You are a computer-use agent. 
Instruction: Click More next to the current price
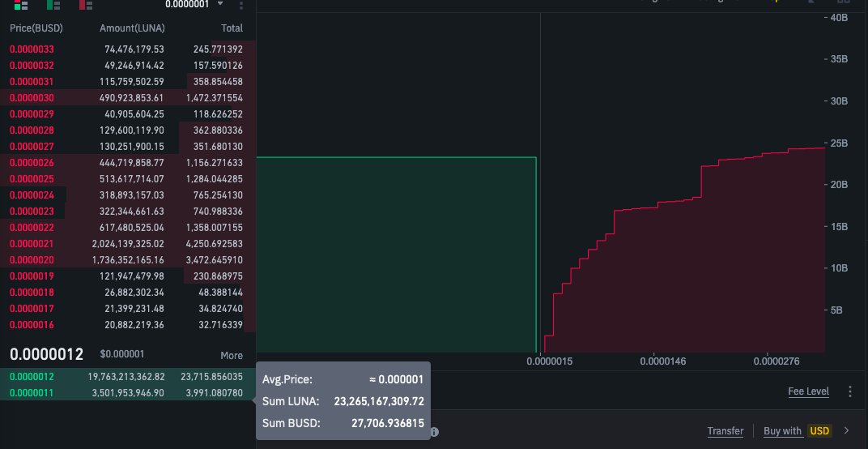232,355
